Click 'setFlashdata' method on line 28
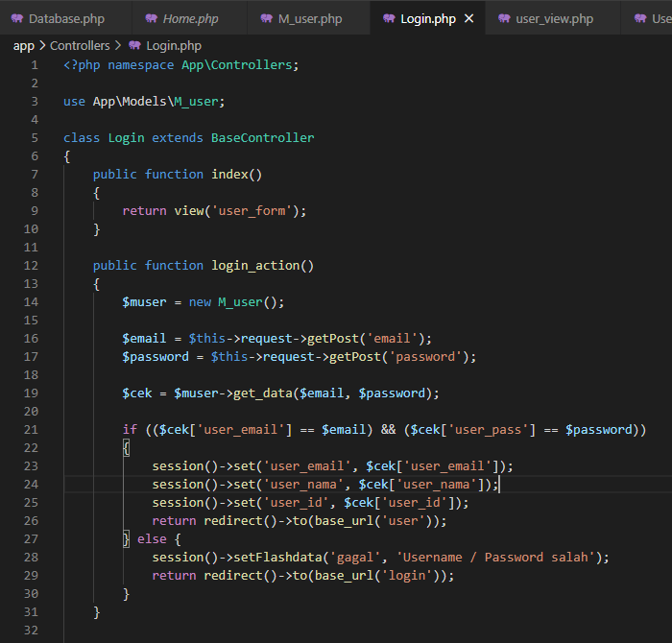672x643 pixels. pyautogui.click(x=277, y=558)
